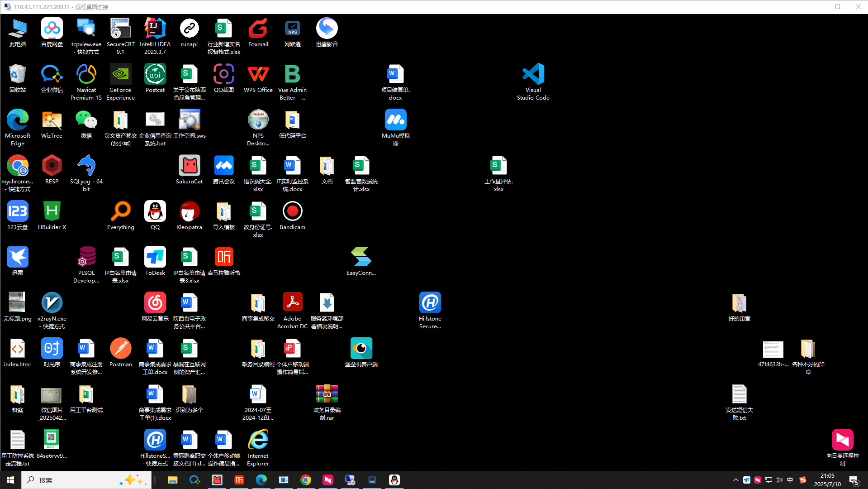Select the v2rayN.exe shortcut

tap(52, 311)
